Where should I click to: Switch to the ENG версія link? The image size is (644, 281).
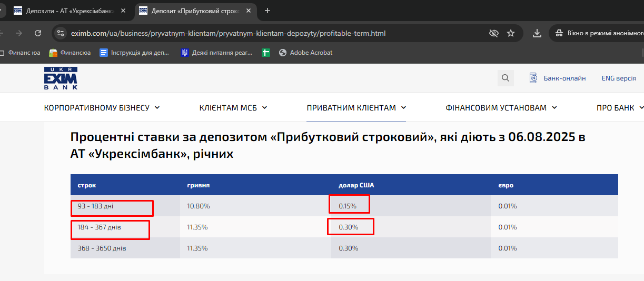tap(619, 78)
